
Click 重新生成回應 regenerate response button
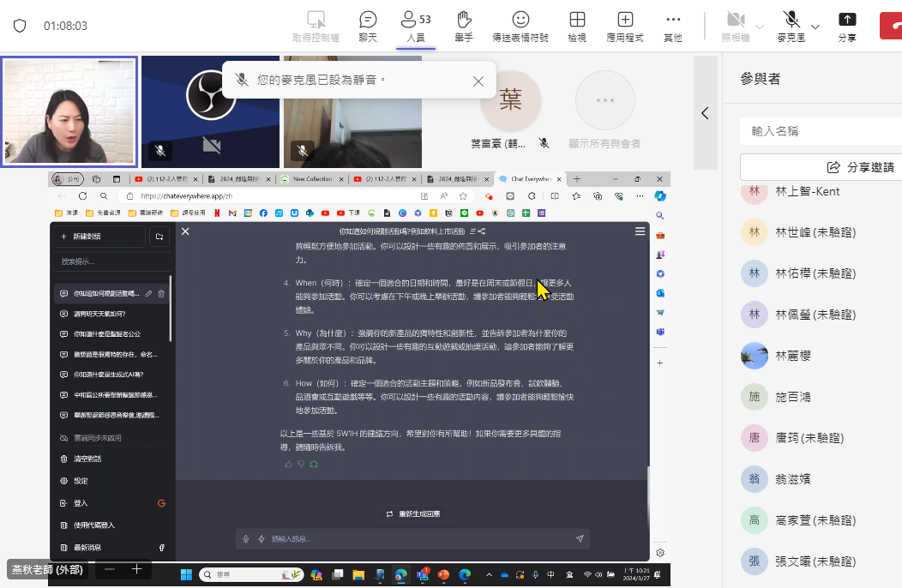pos(412,513)
